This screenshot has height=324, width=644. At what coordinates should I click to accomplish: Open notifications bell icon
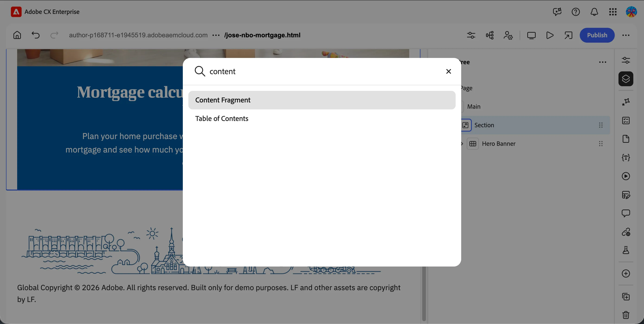point(594,12)
